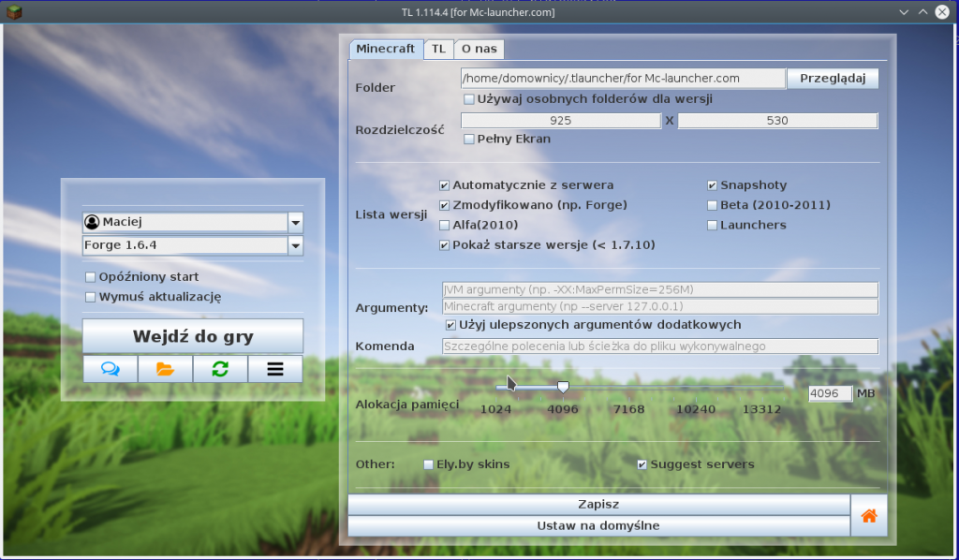Click the 'Przeglądaj' browse button
The height and width of the screenshot is (560, 959).
pos(833,79)
